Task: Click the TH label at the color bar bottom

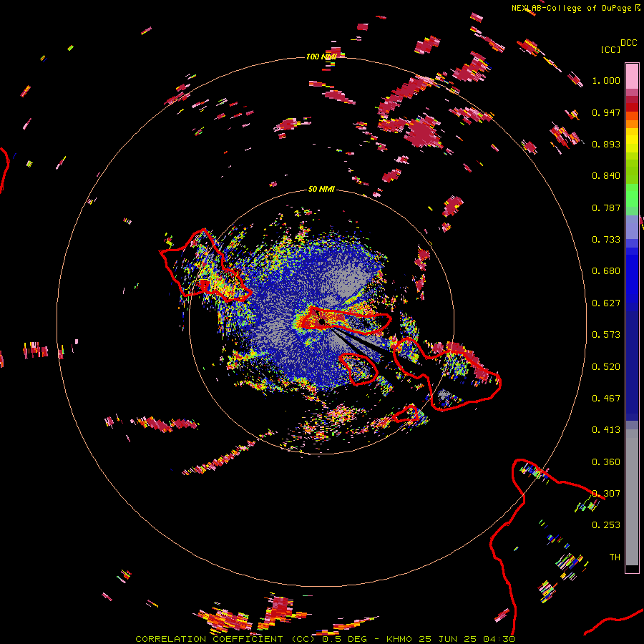Action: tap(615, 557)
